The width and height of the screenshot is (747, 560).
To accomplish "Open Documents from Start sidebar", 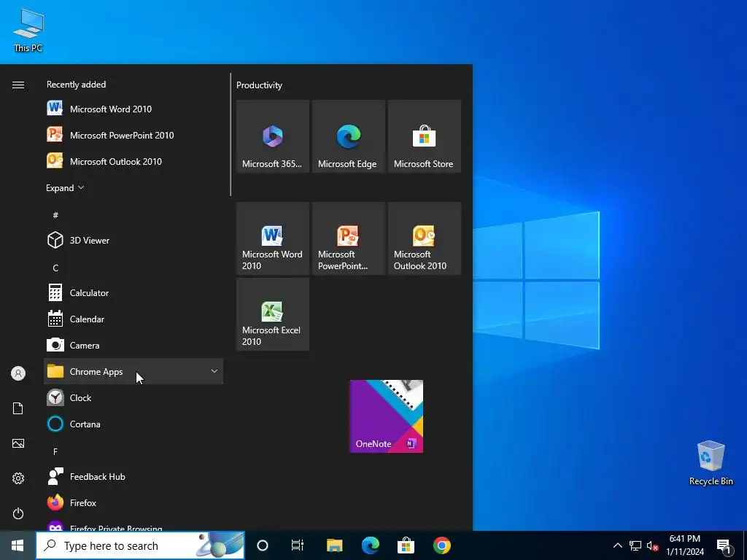I will 18,408.
